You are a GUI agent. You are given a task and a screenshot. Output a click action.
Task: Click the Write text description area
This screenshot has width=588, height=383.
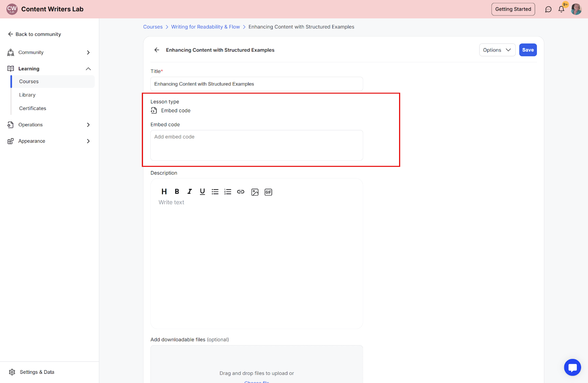257,263
